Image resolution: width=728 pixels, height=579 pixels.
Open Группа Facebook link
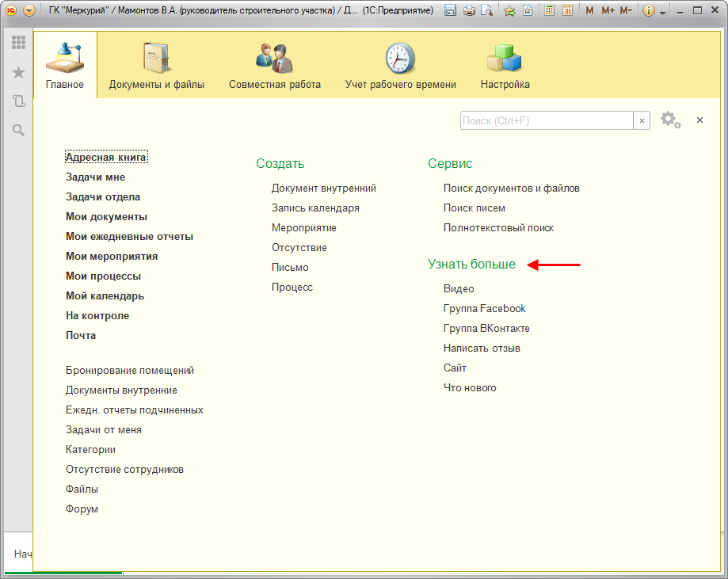pos(484,309)
